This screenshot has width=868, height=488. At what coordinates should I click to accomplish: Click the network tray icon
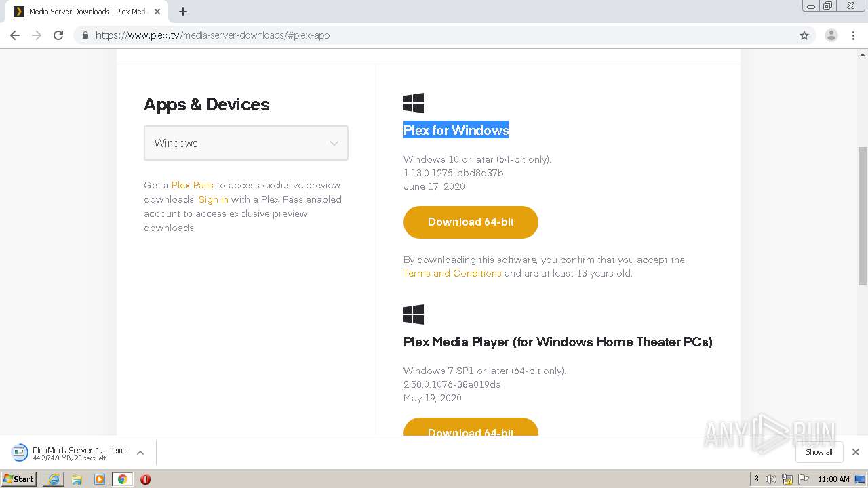787,479
